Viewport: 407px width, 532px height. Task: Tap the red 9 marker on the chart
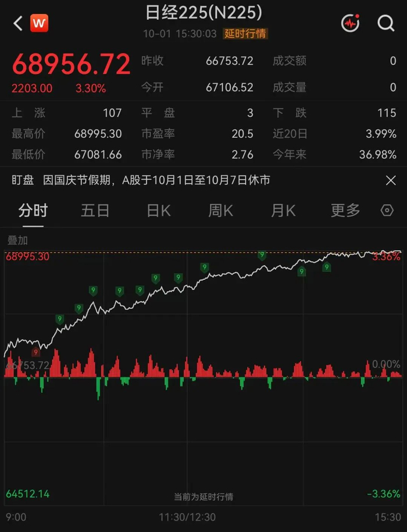click(x=35, y=352)
